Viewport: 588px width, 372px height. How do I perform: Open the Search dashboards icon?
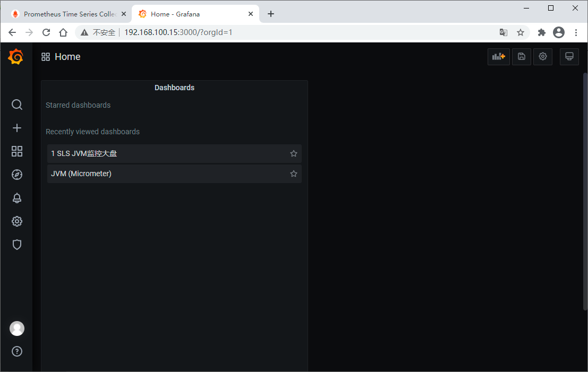tap(17, 105)
